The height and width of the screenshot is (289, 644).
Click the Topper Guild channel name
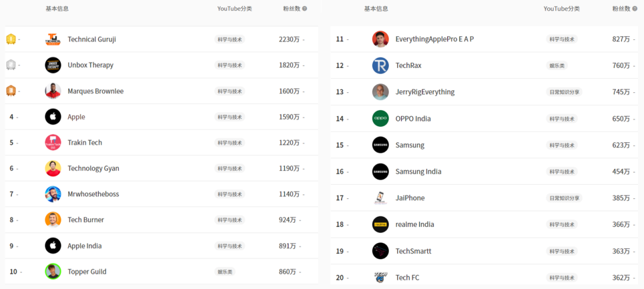click(86, 271)
